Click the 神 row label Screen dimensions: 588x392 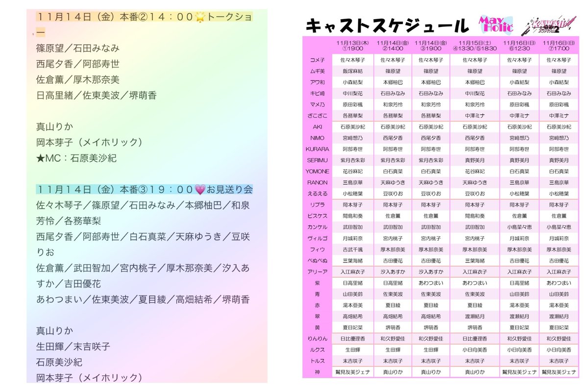click(x=318, y=372)
